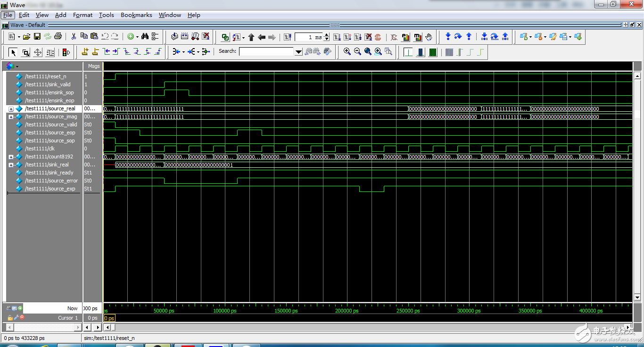Click the Run -All icon
This screenshot has width=644, height=347.
coord(358,37)
